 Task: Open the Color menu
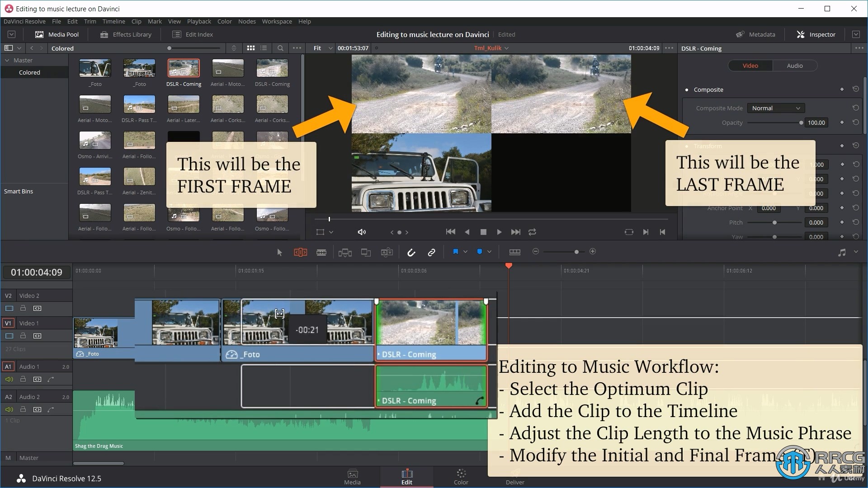click(x=224, y=21)
